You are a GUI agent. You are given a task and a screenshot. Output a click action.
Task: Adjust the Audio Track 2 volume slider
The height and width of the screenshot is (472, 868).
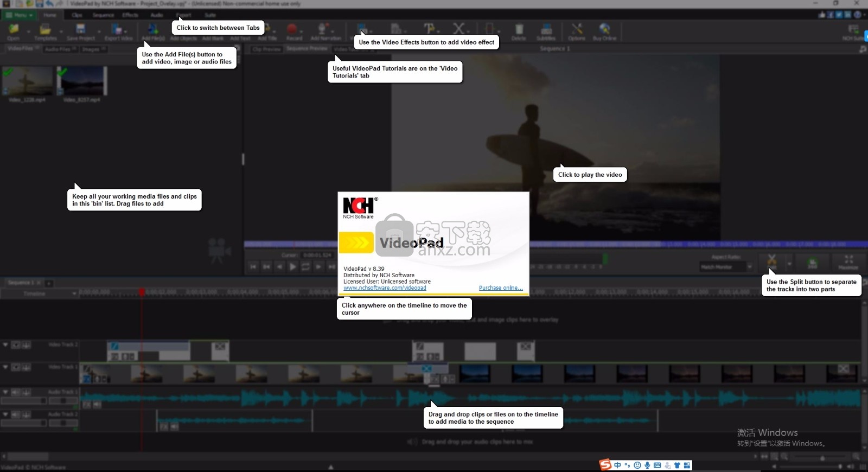click(x=23, y=423)
